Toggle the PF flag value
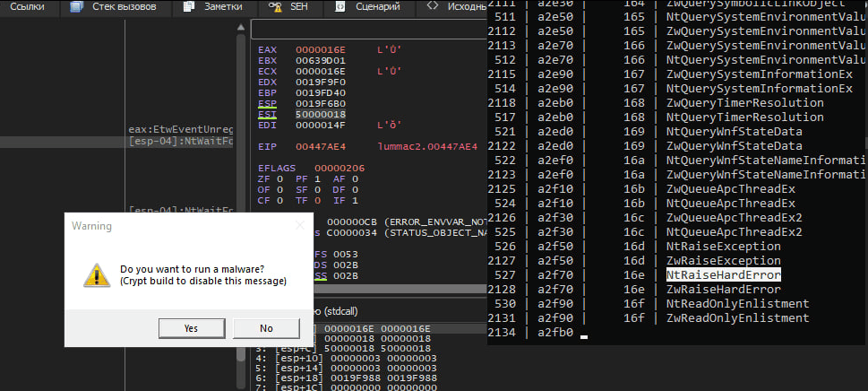Image resolution: width=868 pixels, height=391 pixels. point(316,178)
